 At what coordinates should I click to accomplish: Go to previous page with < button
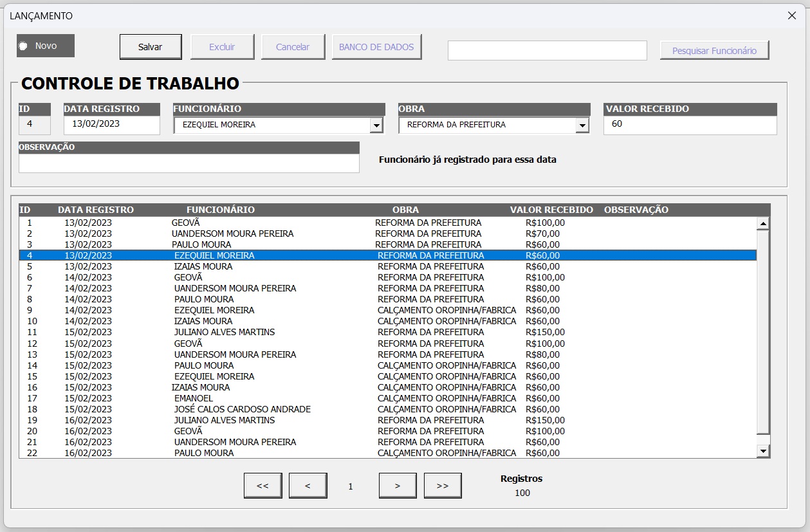tap(308, 486)
